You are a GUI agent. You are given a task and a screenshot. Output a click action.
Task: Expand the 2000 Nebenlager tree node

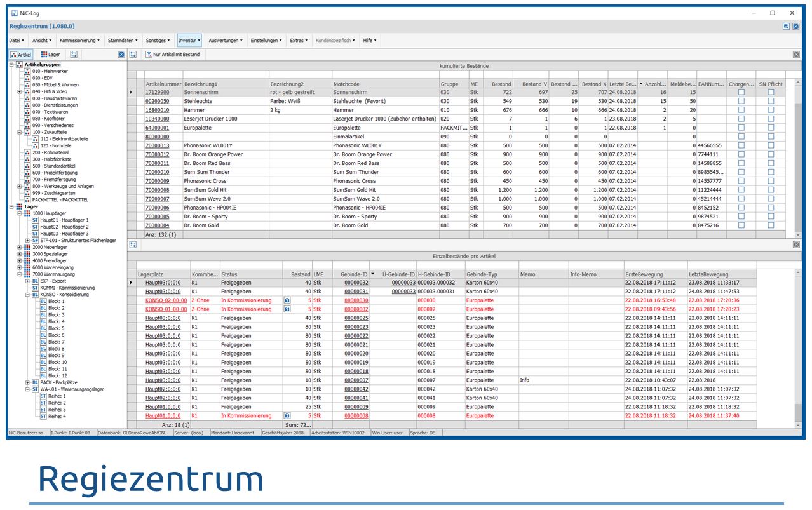click(20, 247)
